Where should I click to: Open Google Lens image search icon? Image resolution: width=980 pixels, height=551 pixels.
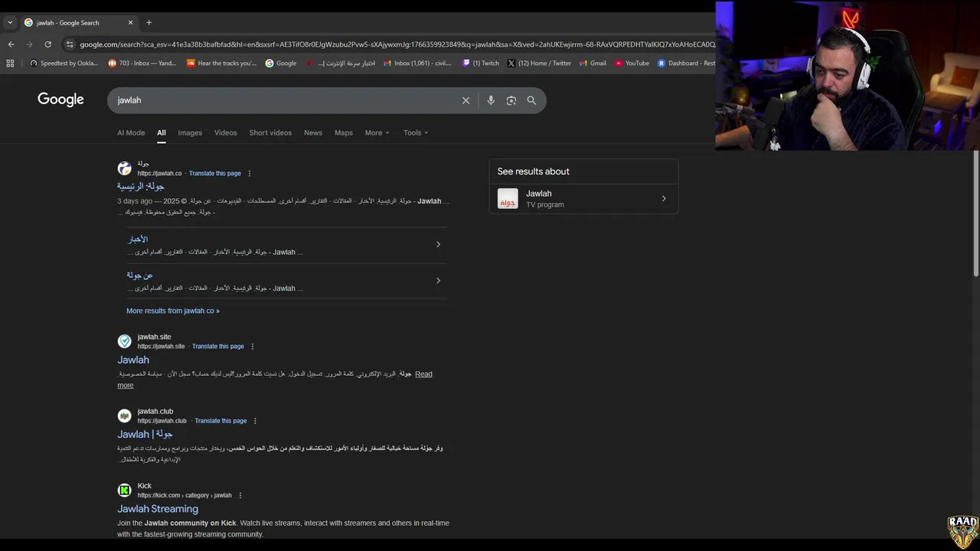pos(511,100)
